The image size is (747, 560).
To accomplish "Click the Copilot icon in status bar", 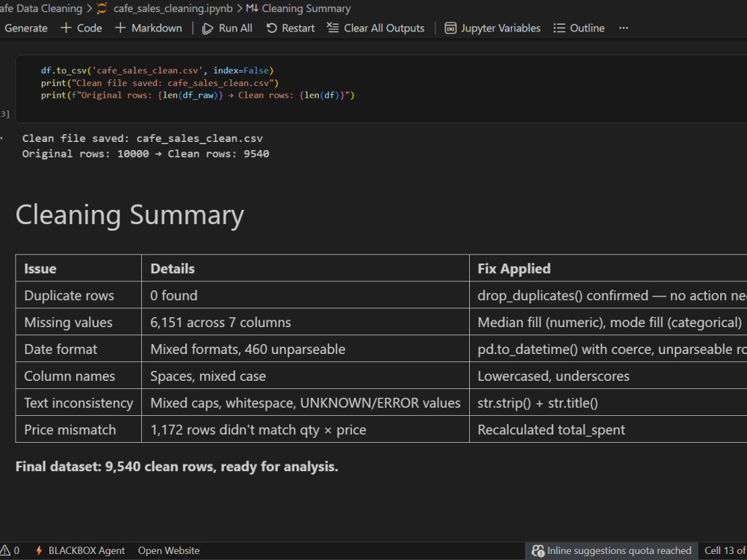I will click(x=538, y=551).
